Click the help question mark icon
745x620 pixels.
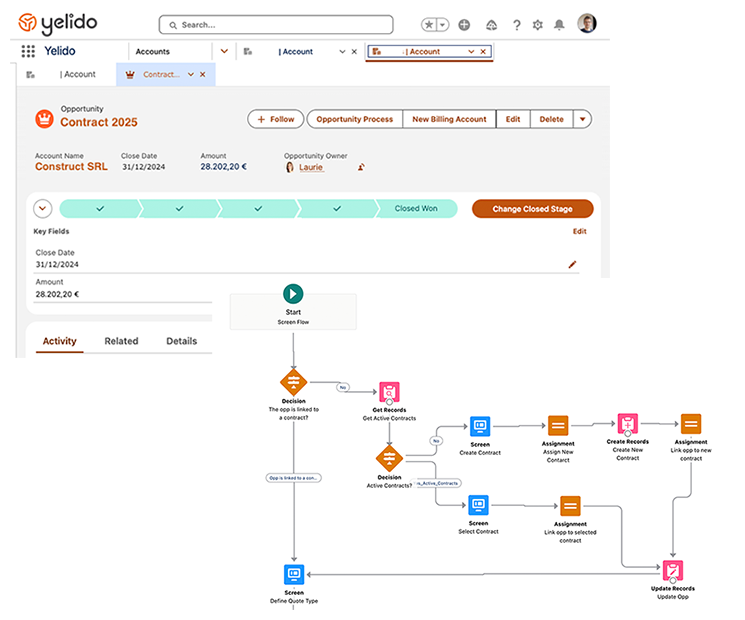516,25
